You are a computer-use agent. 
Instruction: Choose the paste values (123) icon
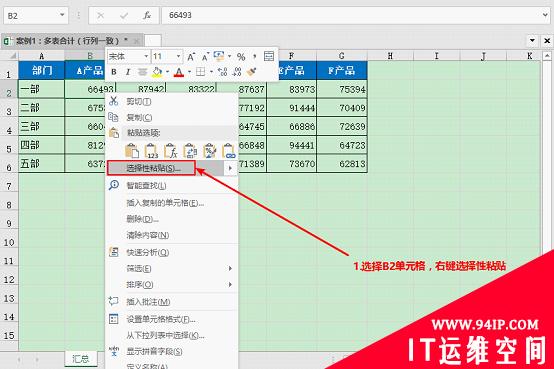pyautogui.click(x=152, y=151)
